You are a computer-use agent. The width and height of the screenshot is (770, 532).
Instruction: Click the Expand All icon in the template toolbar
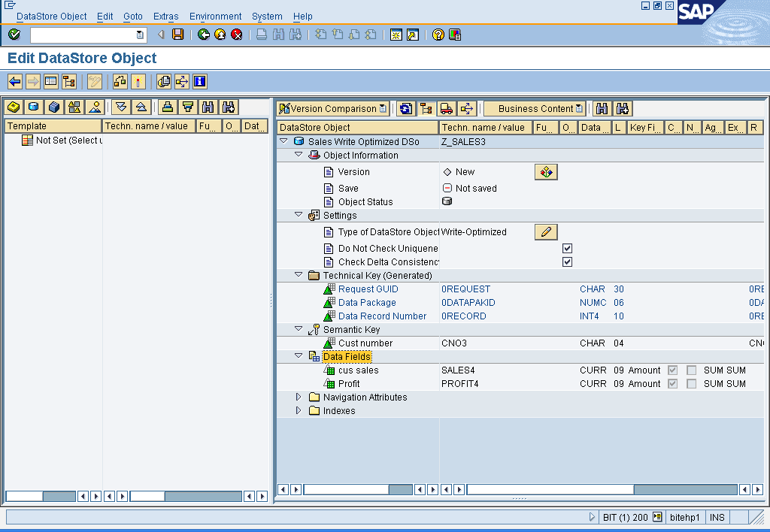coord(121,107)
